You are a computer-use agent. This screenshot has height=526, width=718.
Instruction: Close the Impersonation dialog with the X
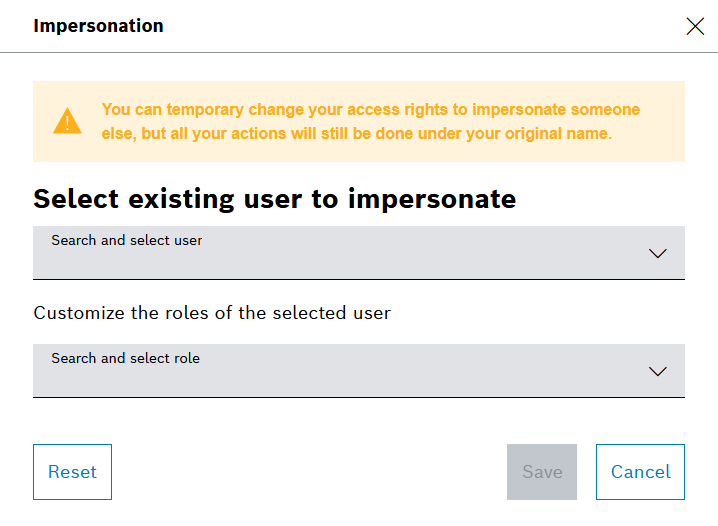click(x=695, y=27)
